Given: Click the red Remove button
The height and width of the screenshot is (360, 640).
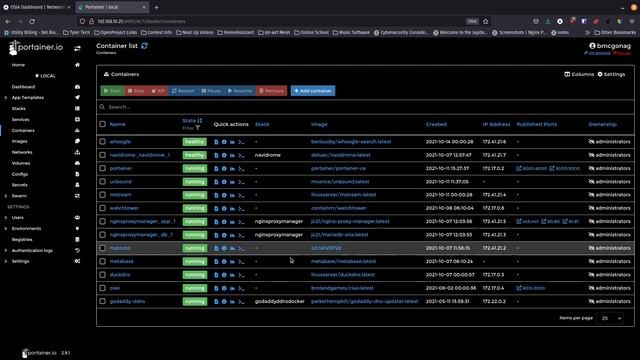Looking at the screenshot, I should [271, 91].
